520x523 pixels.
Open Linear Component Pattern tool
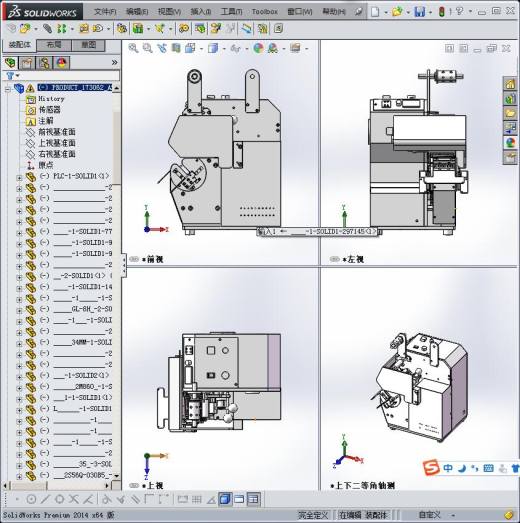62,29
